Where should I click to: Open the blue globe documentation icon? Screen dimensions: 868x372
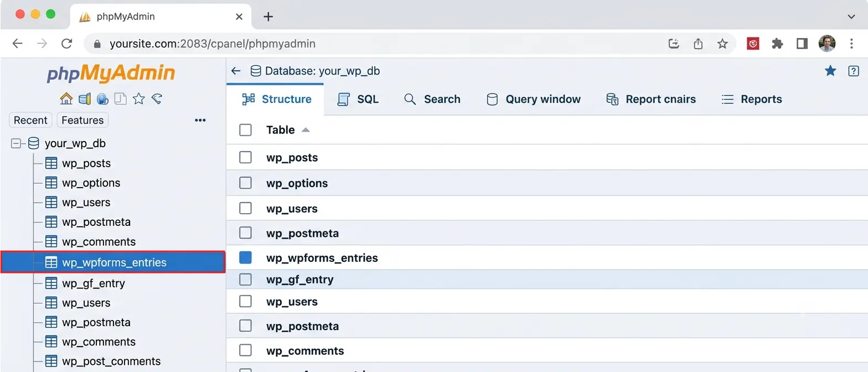click(x=102, y=99)
